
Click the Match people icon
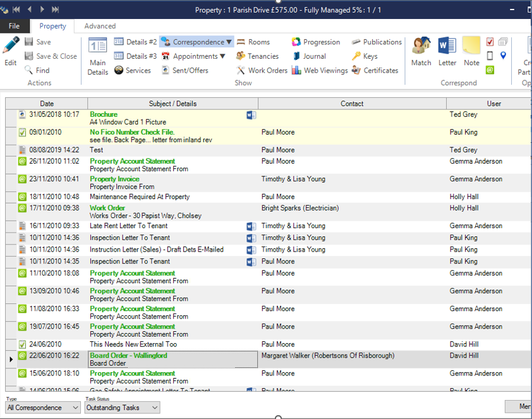tap(421, 51)
